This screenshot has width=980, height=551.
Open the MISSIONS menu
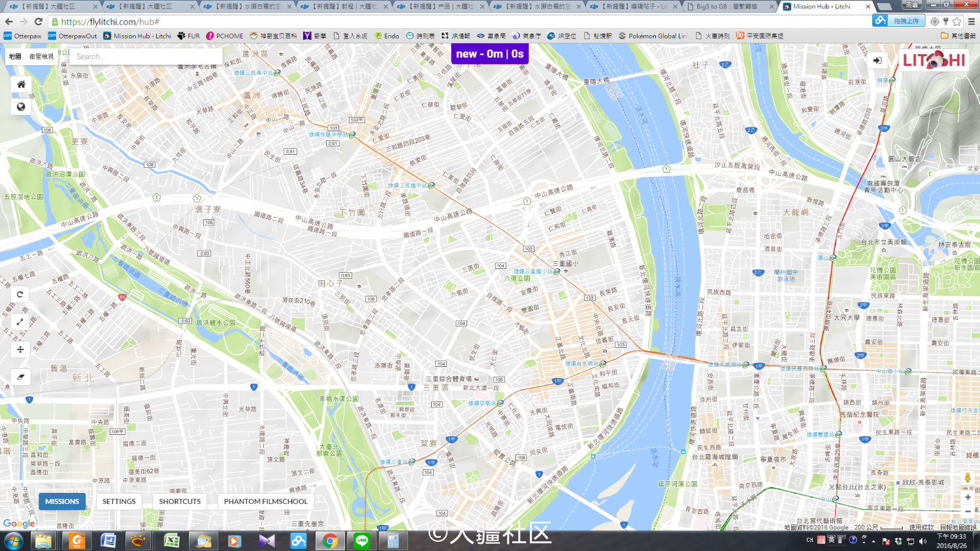(x=62, y=501)
